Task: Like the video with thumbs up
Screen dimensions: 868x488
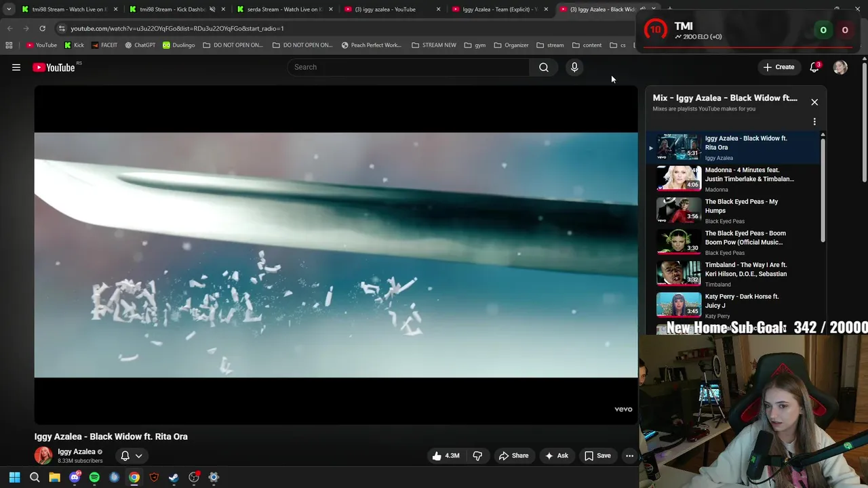Action: click(446, 455)
